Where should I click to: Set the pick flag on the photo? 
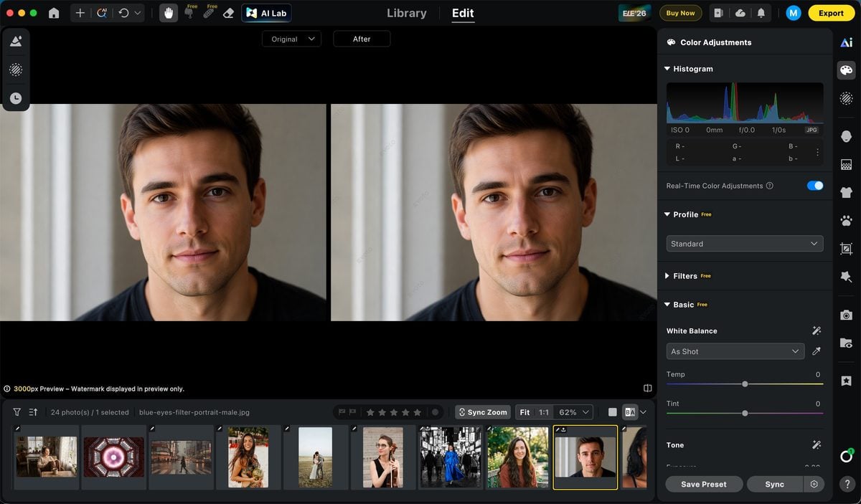tap(342, 412)
